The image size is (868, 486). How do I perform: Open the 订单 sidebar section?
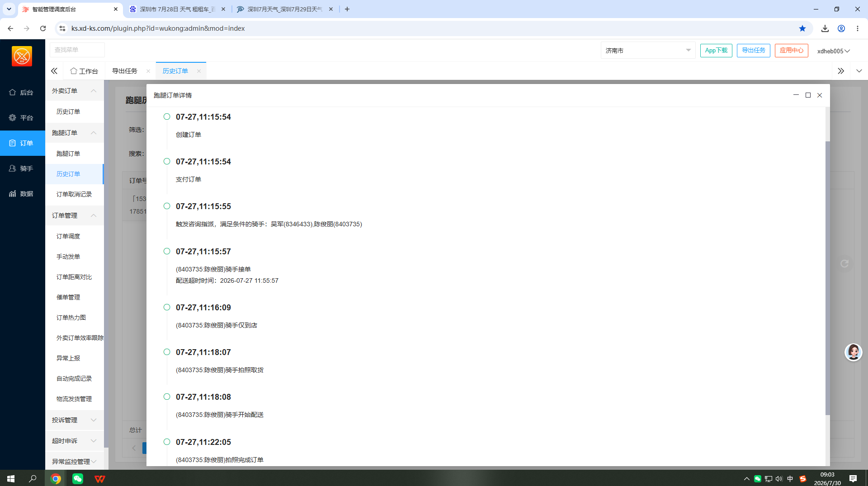(x=22, y=143)
